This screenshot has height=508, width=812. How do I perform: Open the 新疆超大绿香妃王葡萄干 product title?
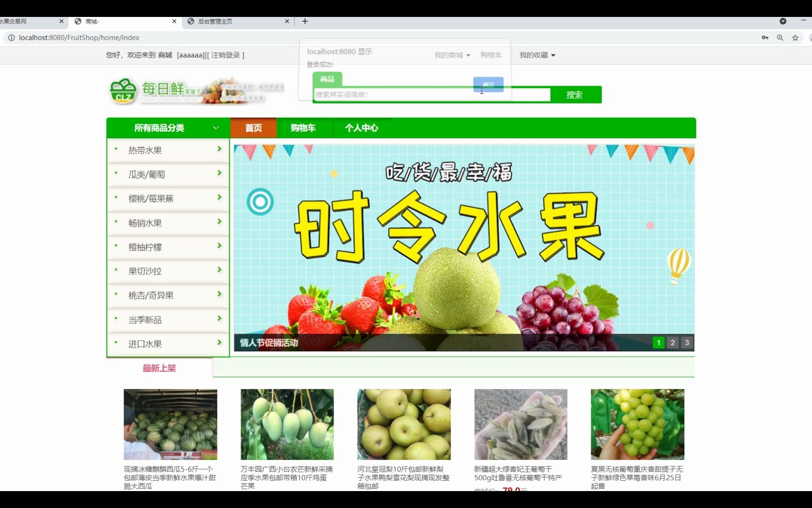518,473
